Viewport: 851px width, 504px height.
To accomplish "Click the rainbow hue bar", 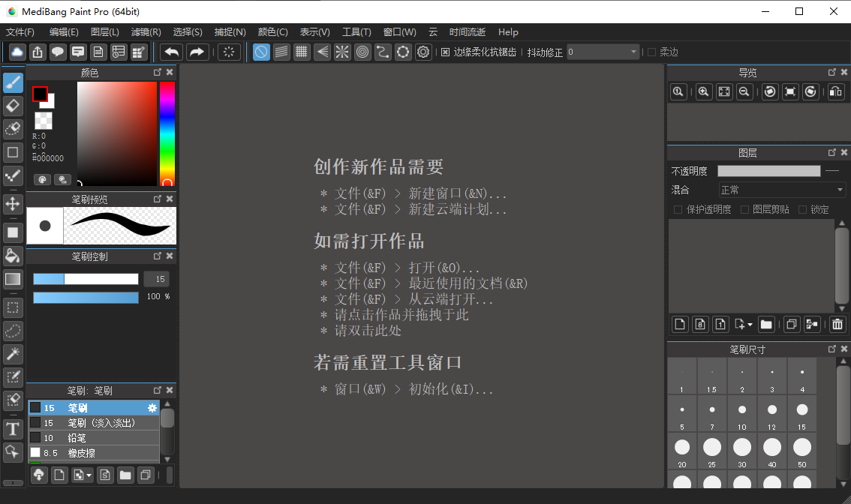I will [x=167, y=134].
